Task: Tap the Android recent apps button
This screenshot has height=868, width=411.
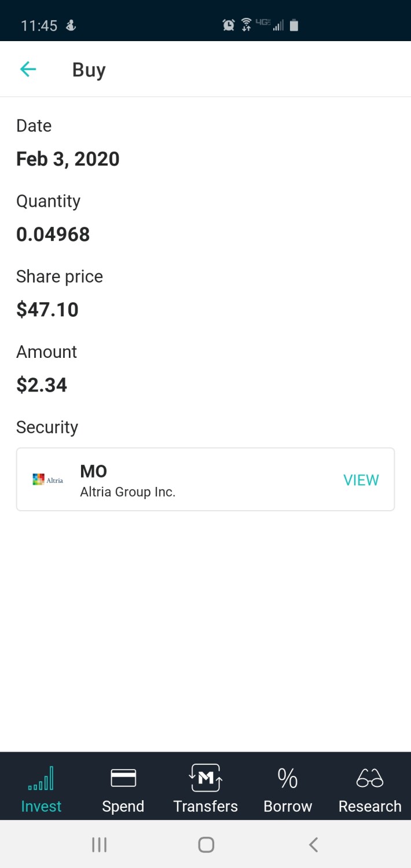Action: 100,845
